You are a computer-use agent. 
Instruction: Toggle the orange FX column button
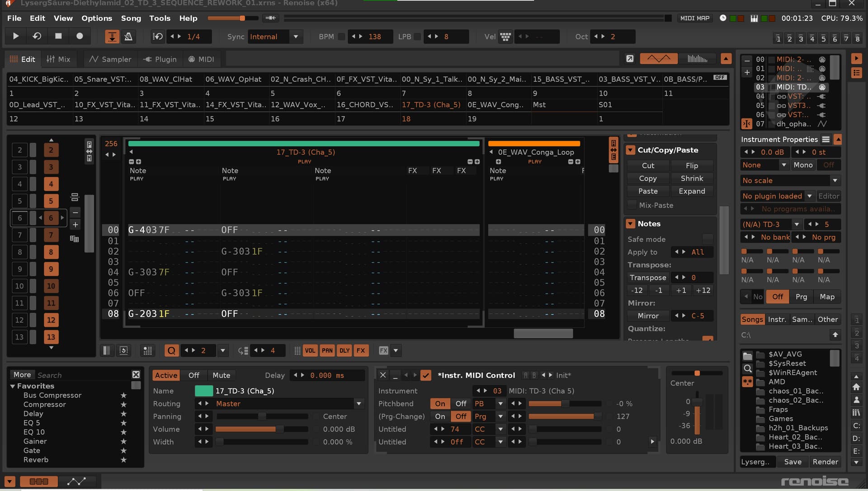pyautogui.click(x=361, y=350)
